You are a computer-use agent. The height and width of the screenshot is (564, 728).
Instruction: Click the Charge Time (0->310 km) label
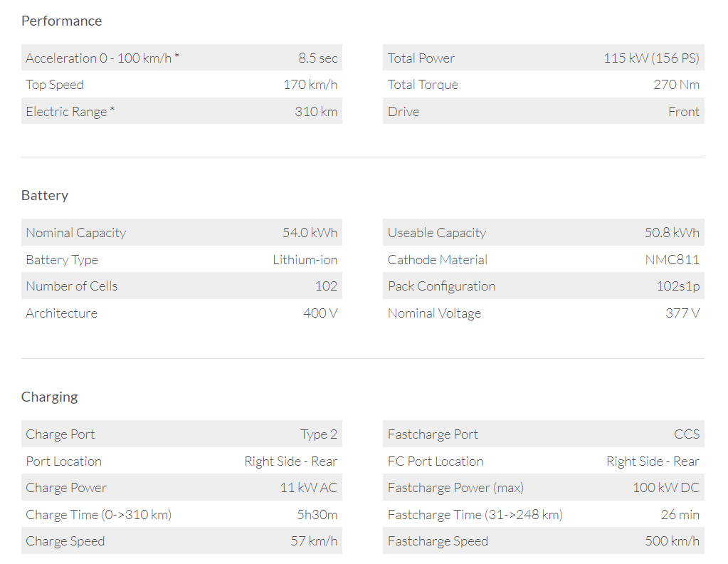98,515
